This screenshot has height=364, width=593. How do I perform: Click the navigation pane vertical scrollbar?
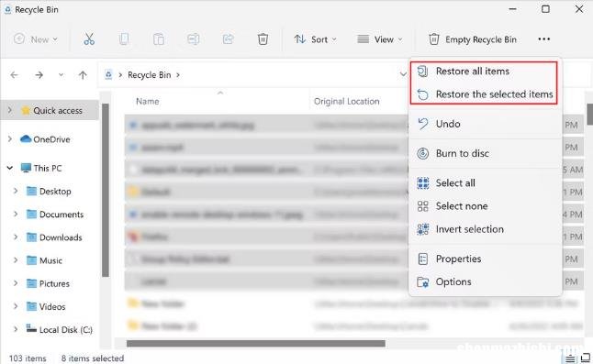coord(106,190)
